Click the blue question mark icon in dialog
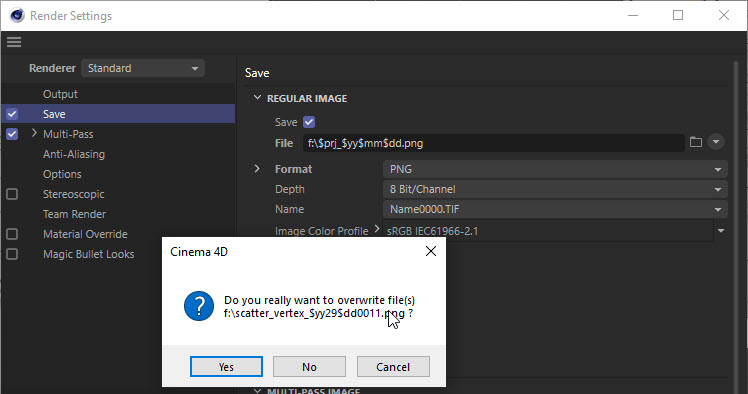The height and width of the screenshot is (394, 748). [x=199, y=306]
